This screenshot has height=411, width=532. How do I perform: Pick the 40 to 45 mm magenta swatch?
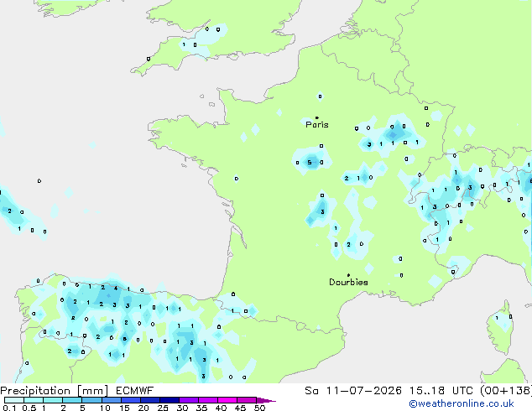227,400
